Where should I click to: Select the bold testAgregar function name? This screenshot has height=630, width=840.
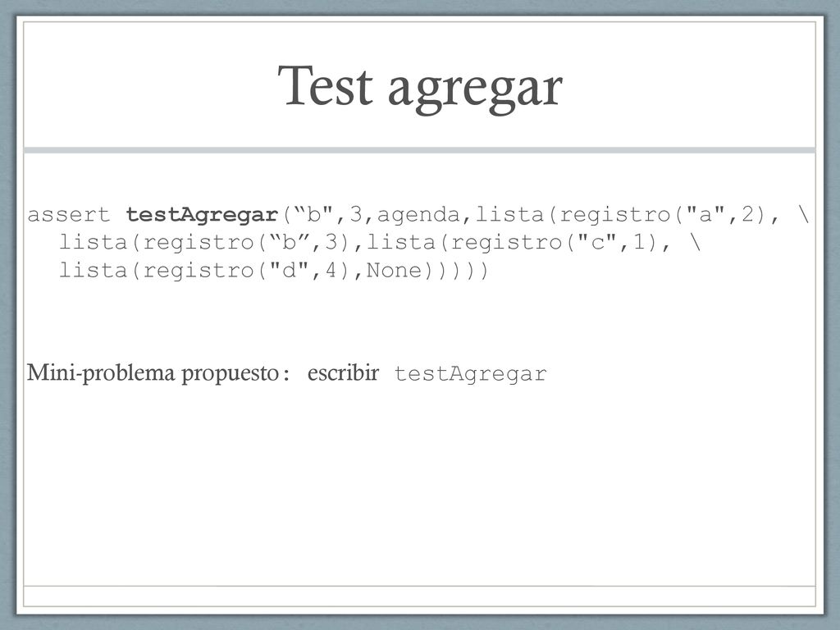203,216
